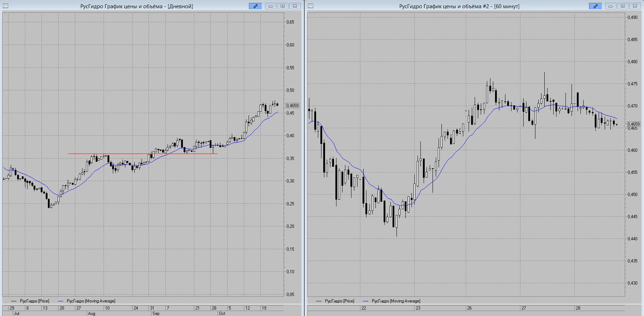The height and width of the screenshot is (316, 644).
Task: Click the Sep month label on daily time axis
Action: pos(156,314)
